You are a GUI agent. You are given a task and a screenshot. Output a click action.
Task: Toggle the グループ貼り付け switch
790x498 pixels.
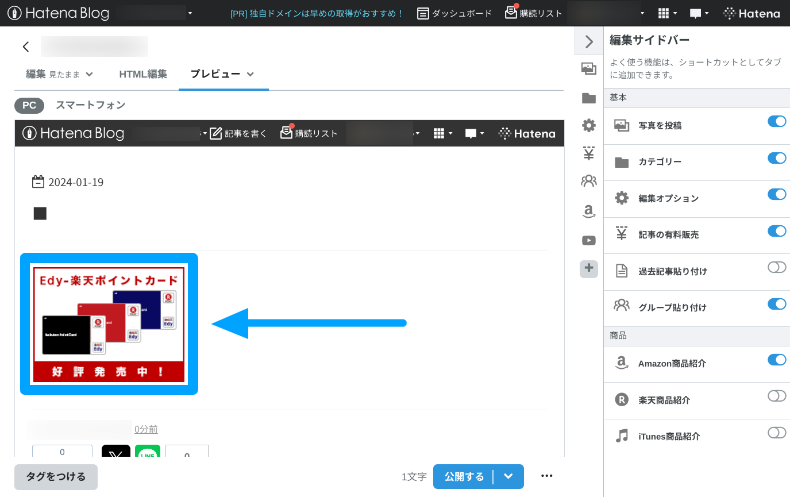tap(776, 304)
